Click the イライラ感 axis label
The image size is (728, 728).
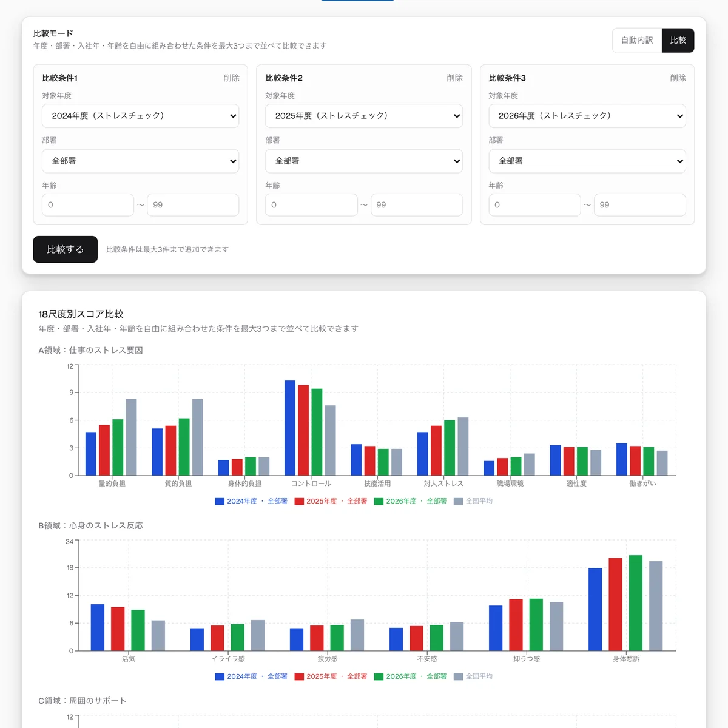pos(228,659)
